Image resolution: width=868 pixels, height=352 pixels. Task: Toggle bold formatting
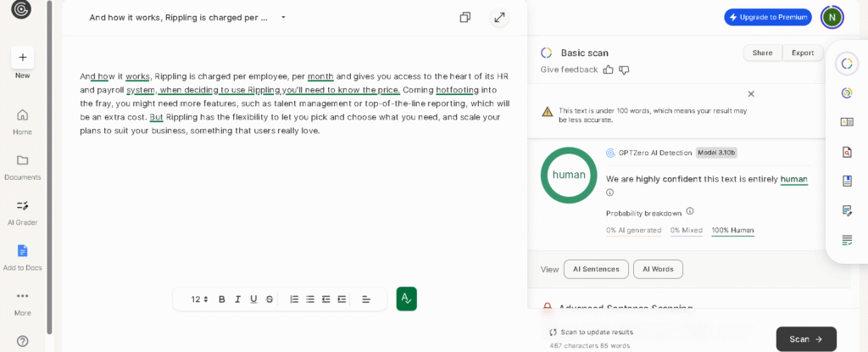tap(222, 299)
